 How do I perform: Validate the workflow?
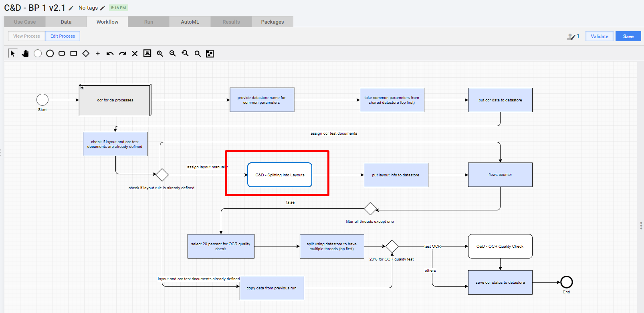(600, 36)
